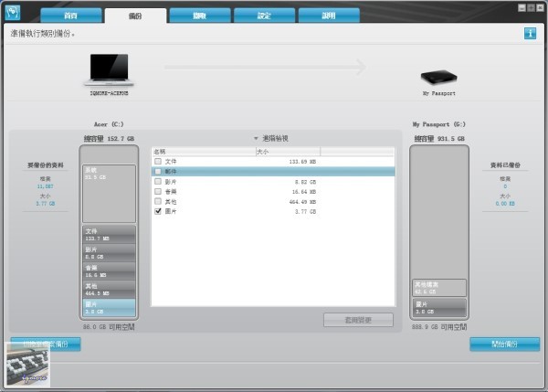Switch to the 設定 tab
The height and width of the screenshot is (392, 548).
tap(264, 16)
